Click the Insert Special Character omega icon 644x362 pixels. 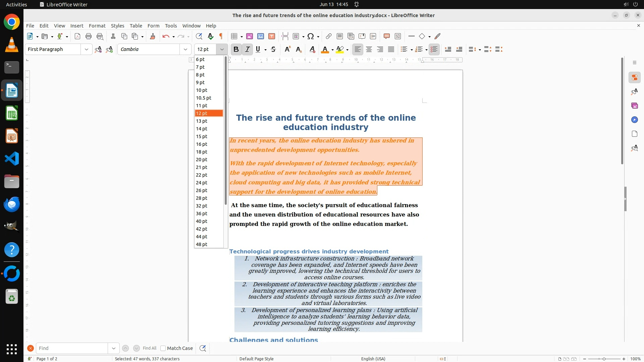tap(311, 37)
